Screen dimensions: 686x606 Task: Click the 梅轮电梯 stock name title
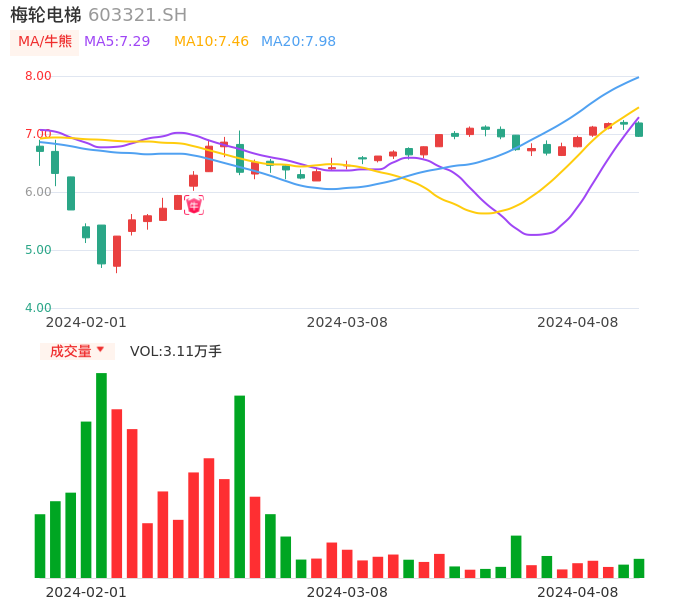point(46,15)
